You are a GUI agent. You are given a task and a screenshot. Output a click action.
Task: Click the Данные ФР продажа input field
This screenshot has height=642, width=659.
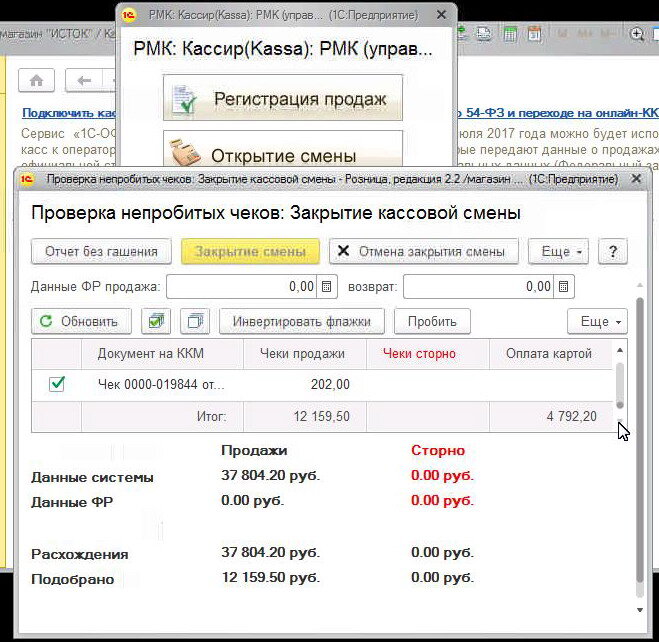point(242,287)
